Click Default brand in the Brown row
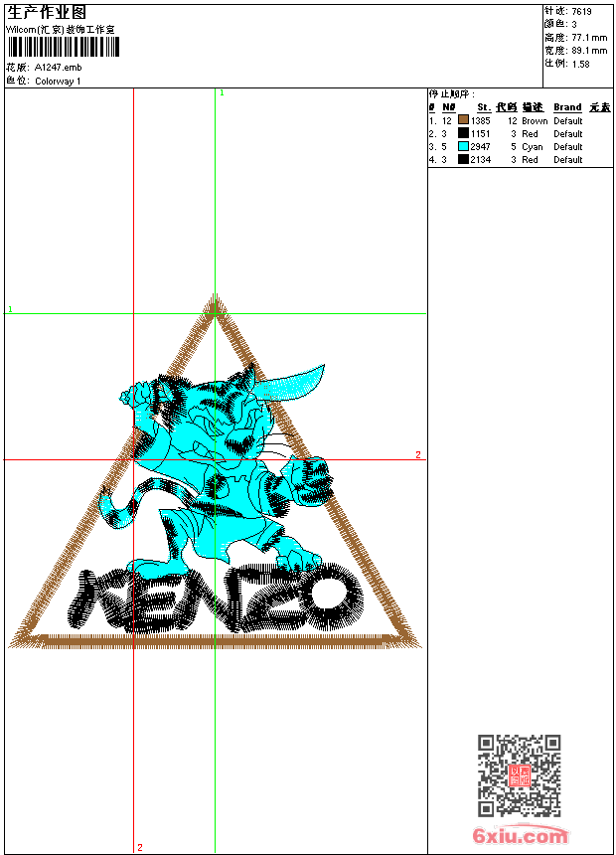Viewport: 616px width, 855px height. pos(568,120)
